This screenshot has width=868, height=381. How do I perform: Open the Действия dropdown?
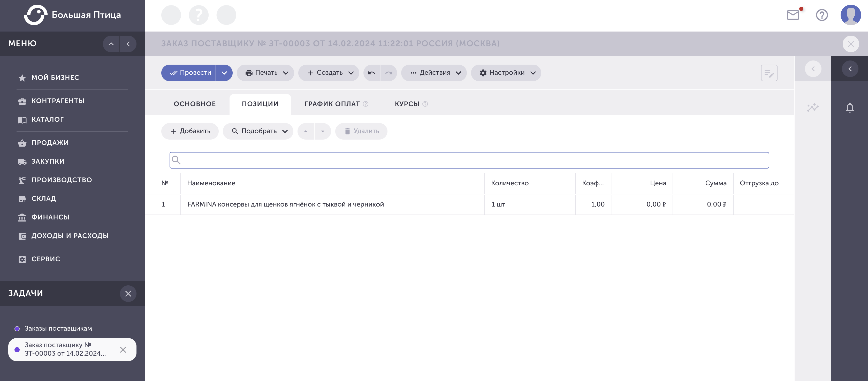pyautogui.click(x=434, y=73)
